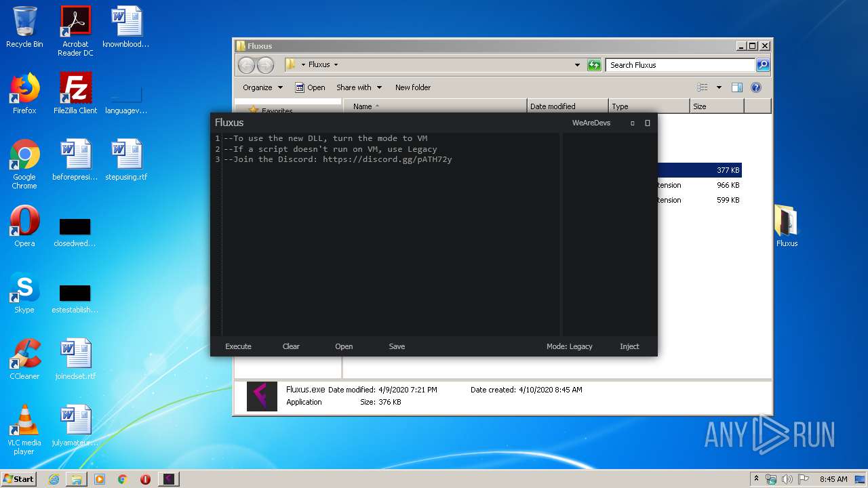Select file row showing 966 KB
The image size is (868, 488).
click(699, 185)
